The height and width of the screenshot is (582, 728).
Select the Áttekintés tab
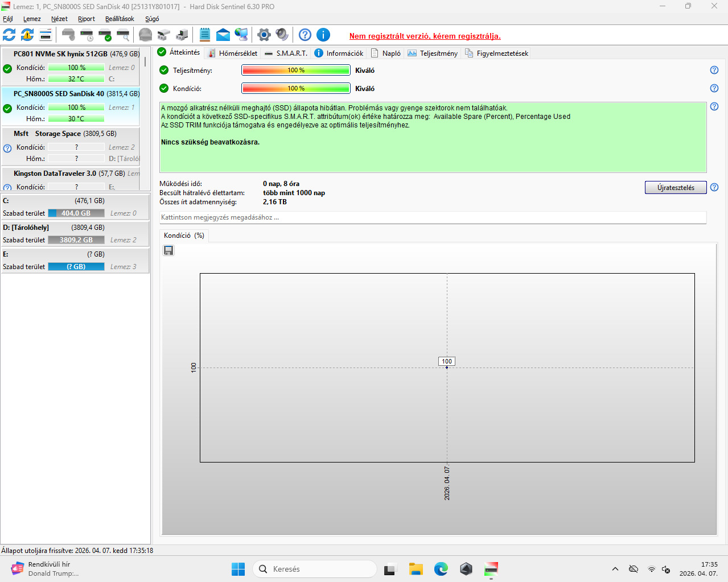click(179, 52)
